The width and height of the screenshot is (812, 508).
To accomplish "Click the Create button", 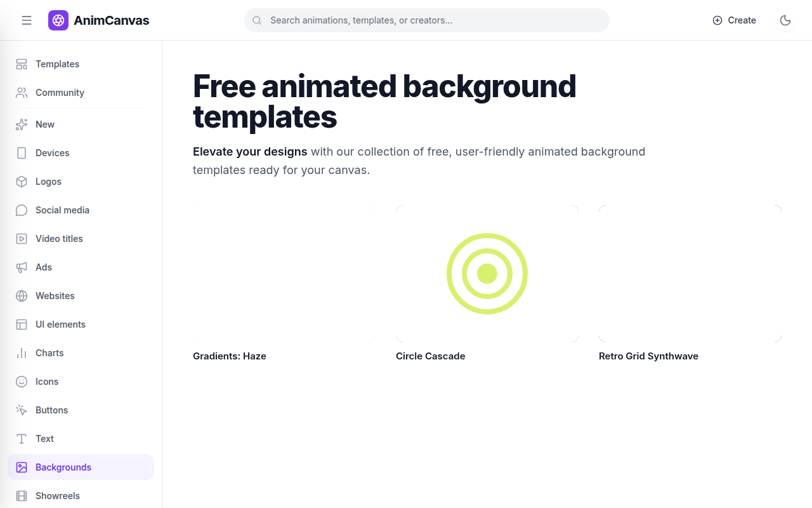I will pos(734,20).
